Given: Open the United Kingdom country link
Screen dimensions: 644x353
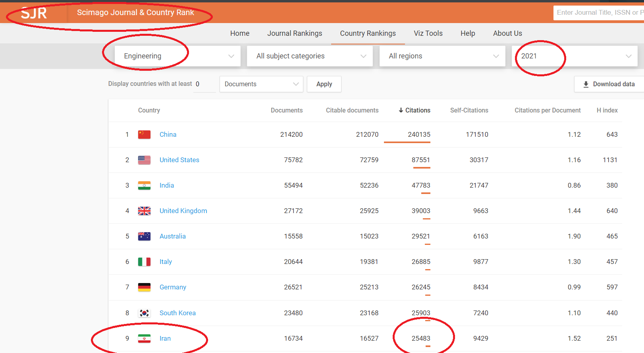Looking at the screenshot, I should click(x=183, y=211).
